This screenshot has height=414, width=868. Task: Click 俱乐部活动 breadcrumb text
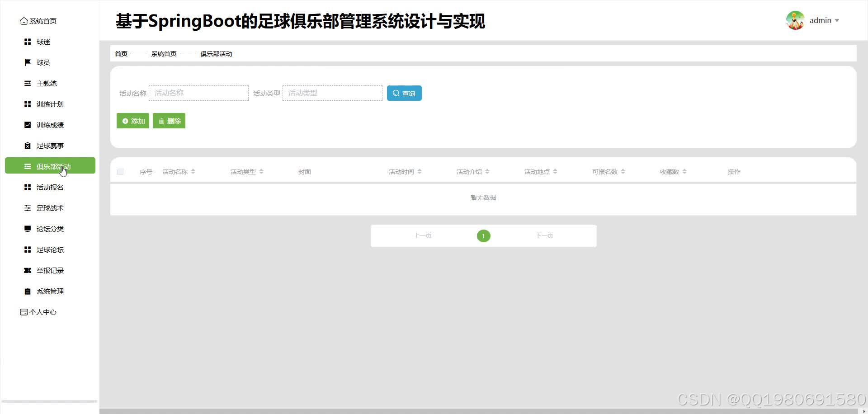[216, 54]
